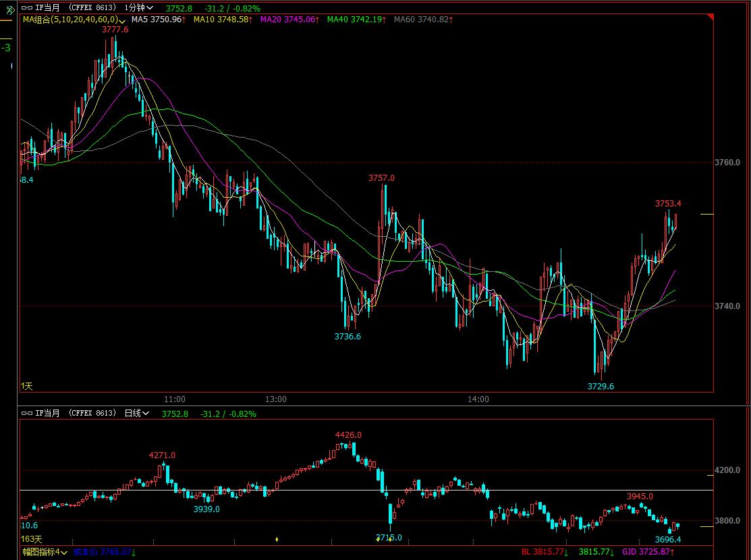Viewport: 751px width, 560px height.
Task: Click the red corner marker at chart top-right
Action: click(x=711, y=18)
